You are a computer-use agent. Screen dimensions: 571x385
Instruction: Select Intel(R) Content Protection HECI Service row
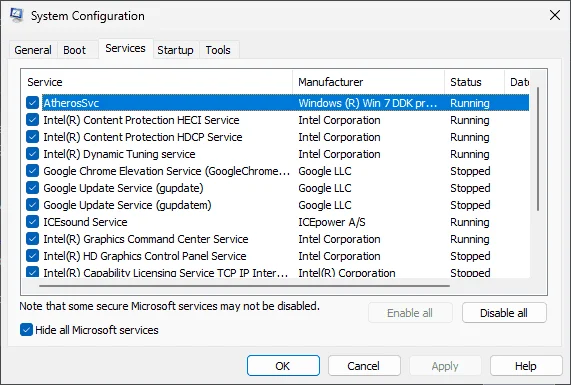tap(277, 120)
